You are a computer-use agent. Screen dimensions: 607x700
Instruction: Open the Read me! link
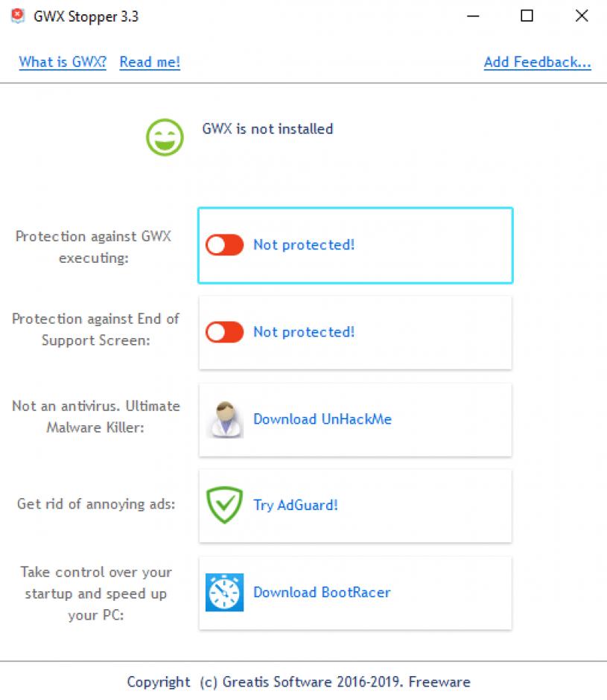[x=150, y=62]
